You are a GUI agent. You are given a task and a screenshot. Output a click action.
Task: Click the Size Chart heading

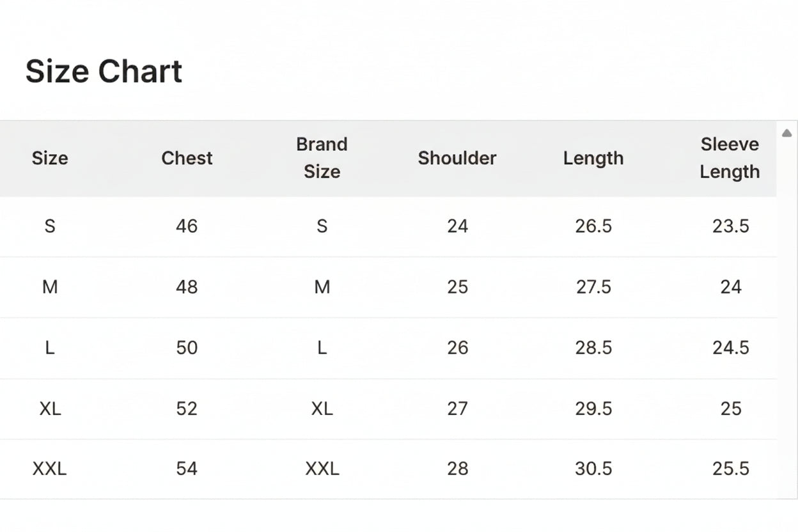click(x=104, y=71)
